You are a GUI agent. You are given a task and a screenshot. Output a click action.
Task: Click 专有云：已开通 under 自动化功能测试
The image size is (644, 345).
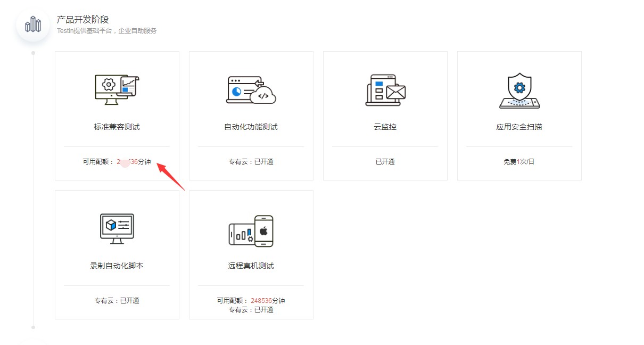[x=251, y=161]
